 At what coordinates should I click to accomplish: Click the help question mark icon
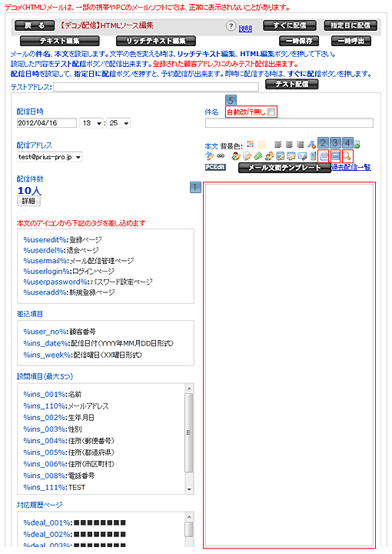point(231,26)
